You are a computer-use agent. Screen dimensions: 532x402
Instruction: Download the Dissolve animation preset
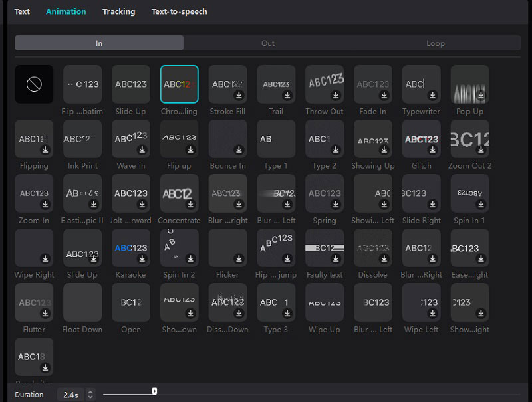(x=384, y=258)
